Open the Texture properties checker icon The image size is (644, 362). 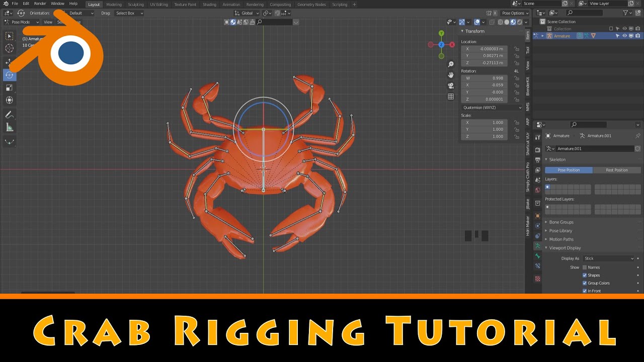537,279
